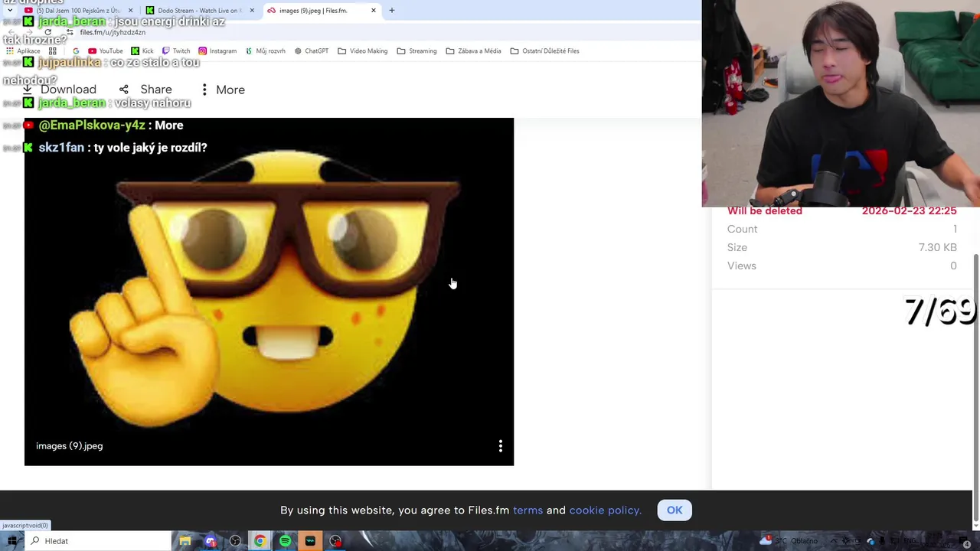Open Discord from the taskbar
980x551 pixels.
pyautogui.click(x=211, y=541)
